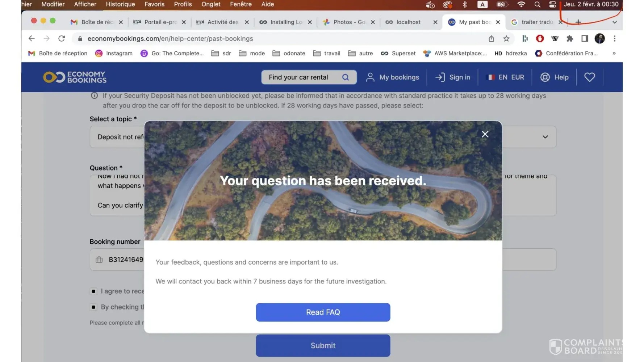Toggle the 'By checking' checkbox
The width and height of the screenshot is (644, 362).
[93, 307]
